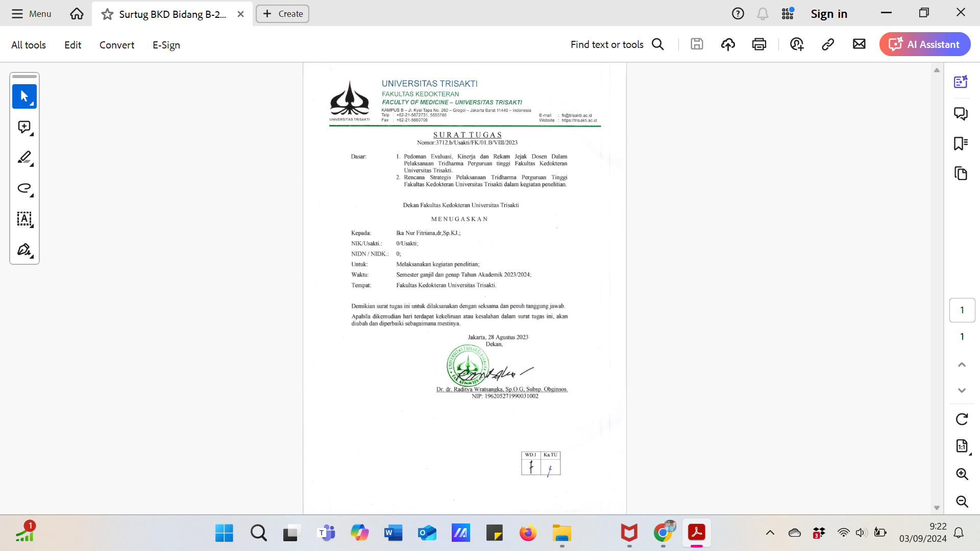The image size is (980, 551).
Task: Open Outlook from taskbar
Action: click(x=427, y=533)
